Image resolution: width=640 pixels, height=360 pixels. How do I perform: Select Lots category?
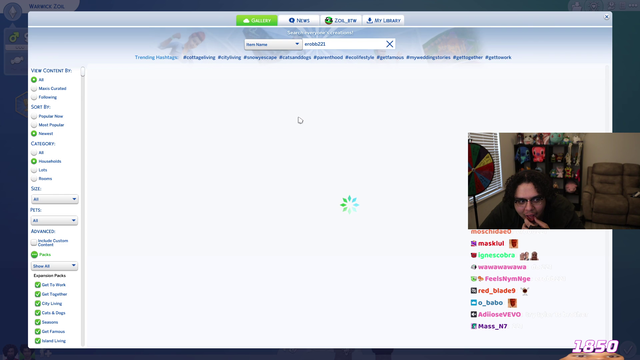pyautogui.click(x=34, y=170)
